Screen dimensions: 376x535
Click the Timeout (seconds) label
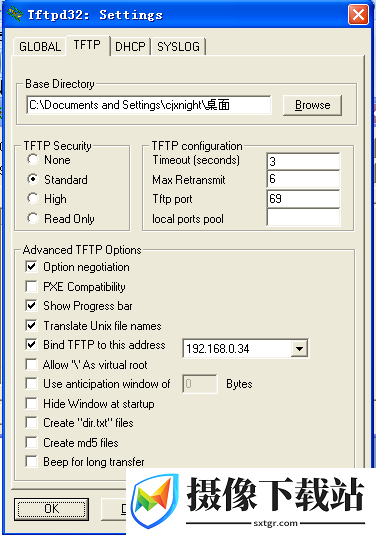tap(196, 160)
